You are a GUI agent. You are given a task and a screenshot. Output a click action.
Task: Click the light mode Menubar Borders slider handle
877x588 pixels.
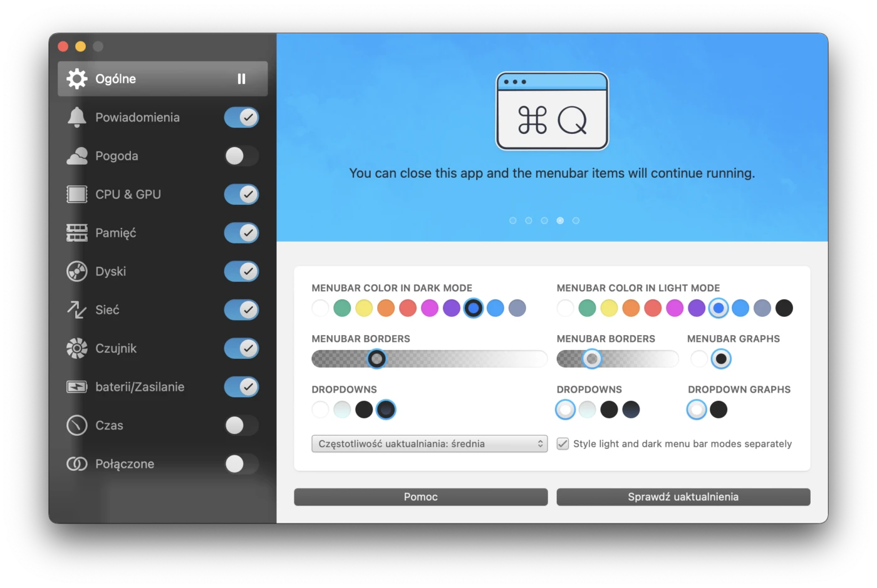[x=592, y=359]
